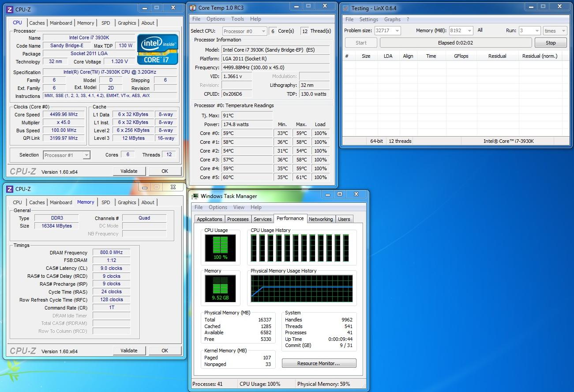Open the Tools menu in Core Temp
The height and width of the screenshot is (392, 574).
point(237,19)
